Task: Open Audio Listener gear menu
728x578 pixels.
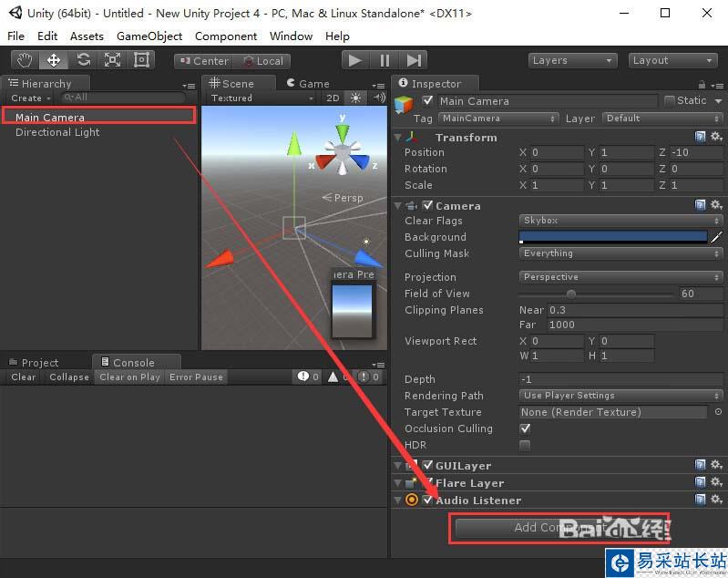Action: 716,500
